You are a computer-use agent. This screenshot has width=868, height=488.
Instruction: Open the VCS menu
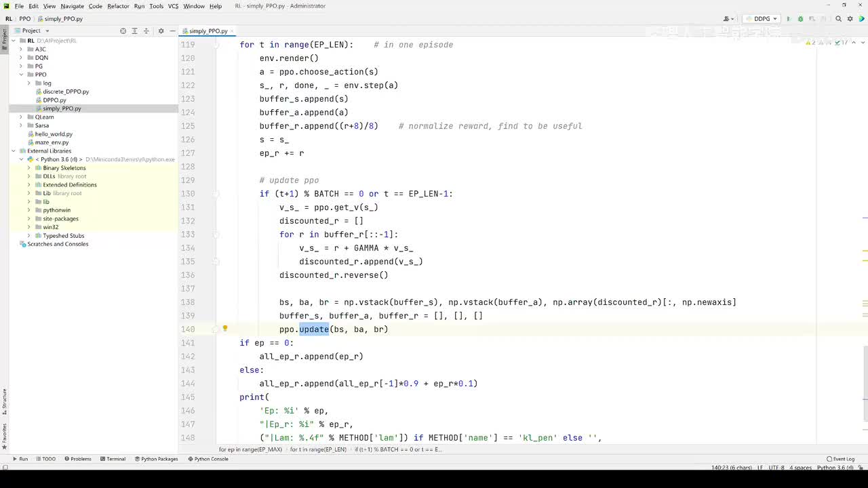[x=173, y=6]
